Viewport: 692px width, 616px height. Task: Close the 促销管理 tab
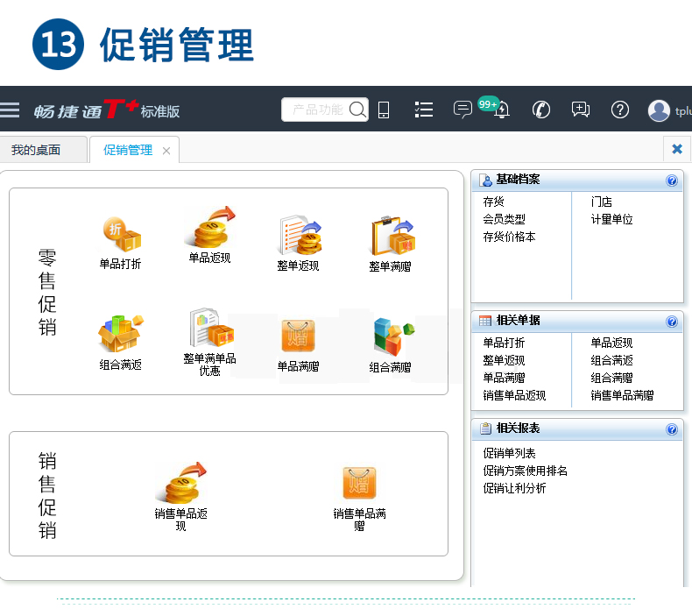click(166, 151)
